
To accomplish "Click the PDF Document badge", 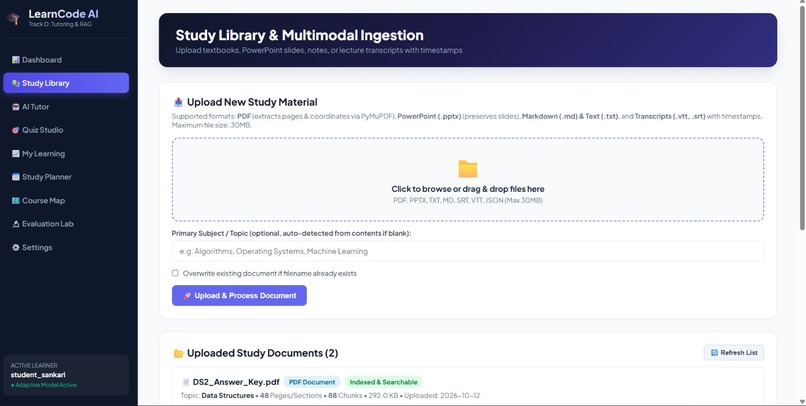I will [312, 382].
